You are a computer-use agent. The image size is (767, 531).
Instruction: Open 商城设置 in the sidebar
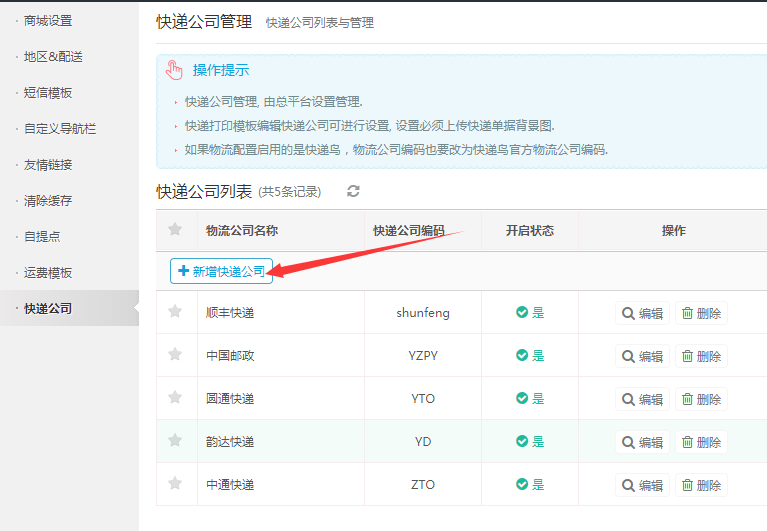coord(48,21)
